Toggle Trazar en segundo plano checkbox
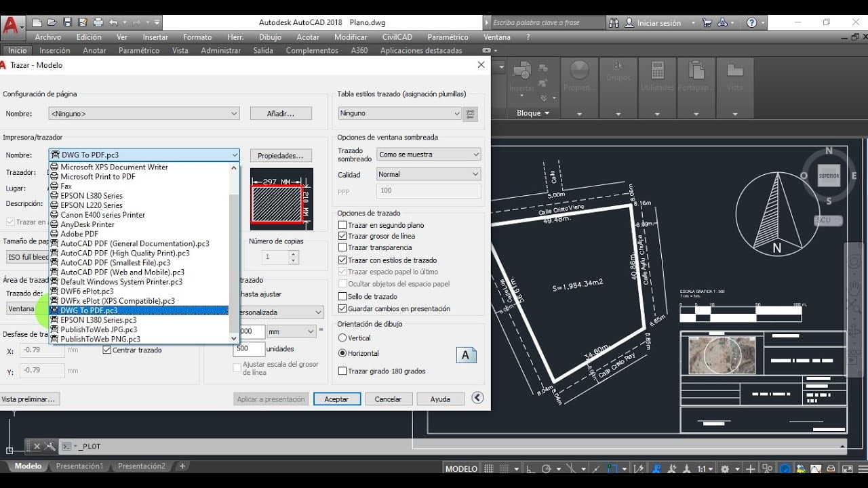The width and height of the screenshot is (868, 488). pos(342,225)
